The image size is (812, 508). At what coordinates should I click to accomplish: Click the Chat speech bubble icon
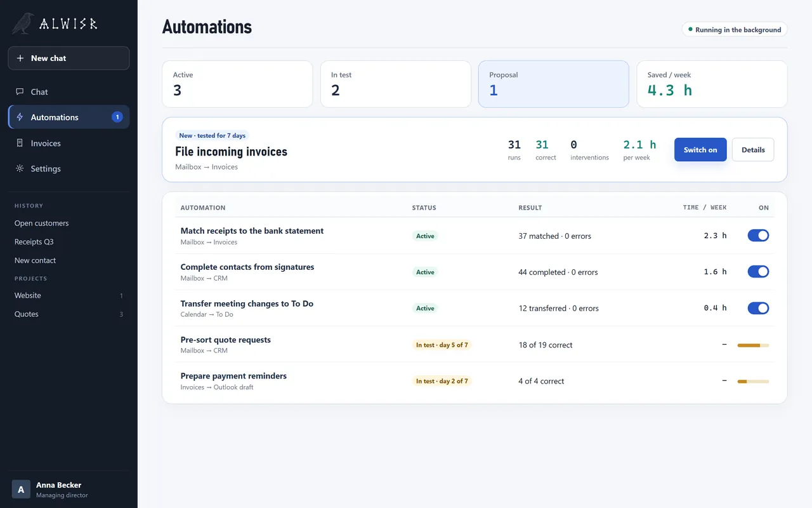pos(20,92)
